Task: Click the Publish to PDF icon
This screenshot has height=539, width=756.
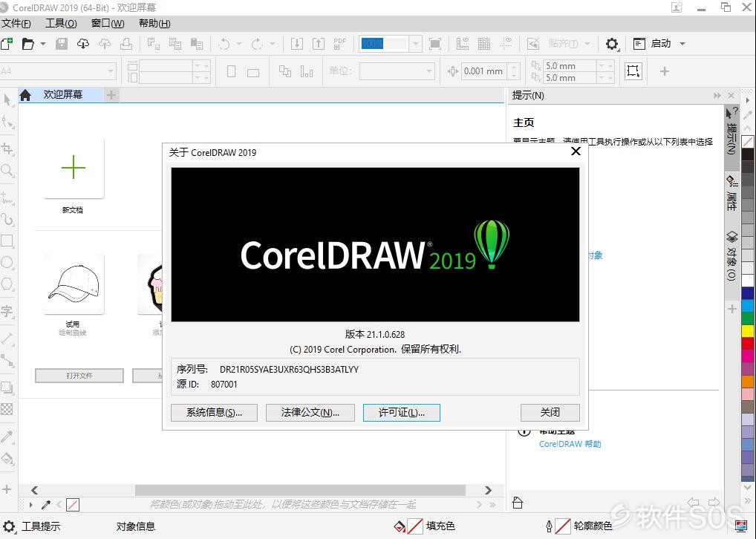Action: coord(340,44)
